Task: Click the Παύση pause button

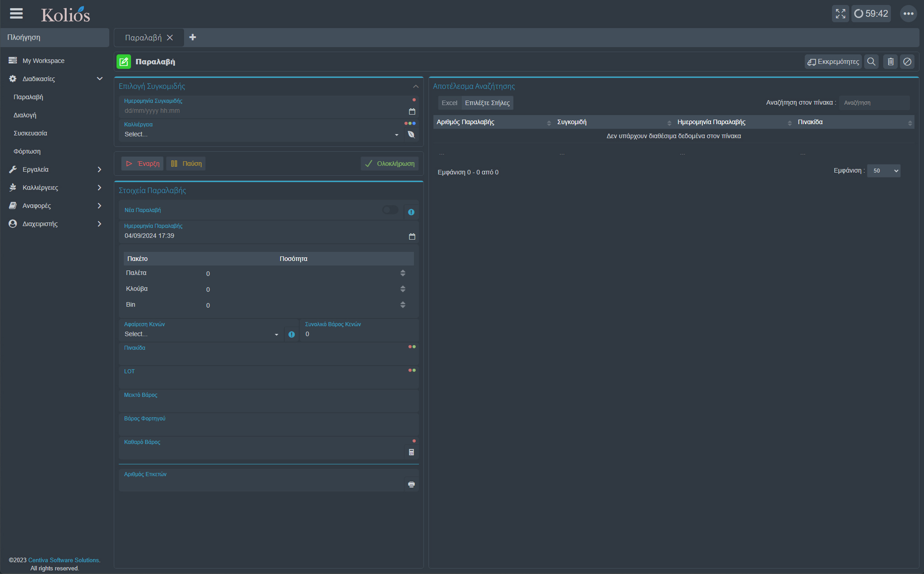Action: coord(186,164)
